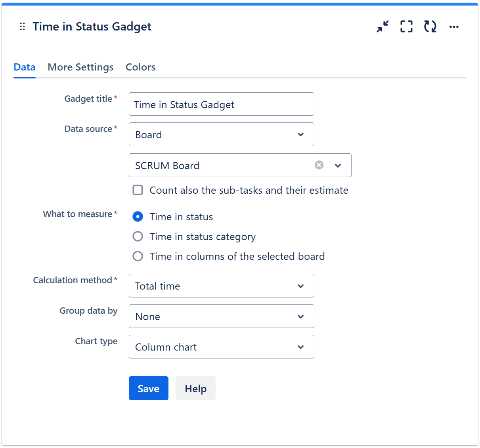Click the Help button

(195, 388)
